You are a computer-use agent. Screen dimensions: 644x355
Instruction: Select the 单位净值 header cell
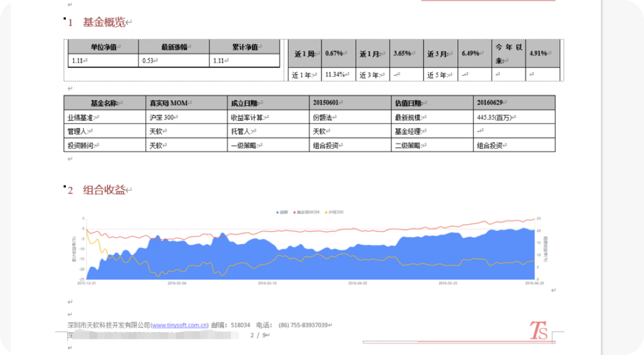tap(103, 47)
